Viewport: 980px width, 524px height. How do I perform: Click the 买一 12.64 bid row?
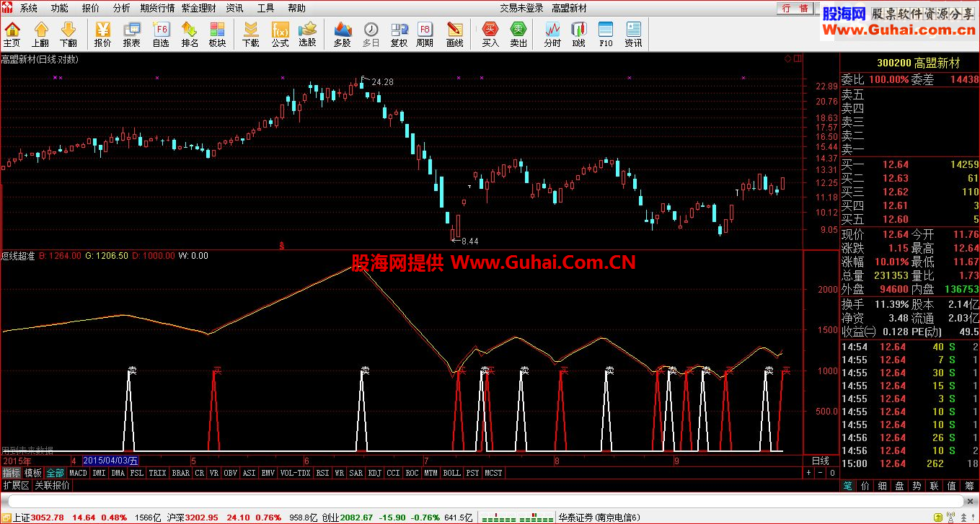(x=910, y=164)
